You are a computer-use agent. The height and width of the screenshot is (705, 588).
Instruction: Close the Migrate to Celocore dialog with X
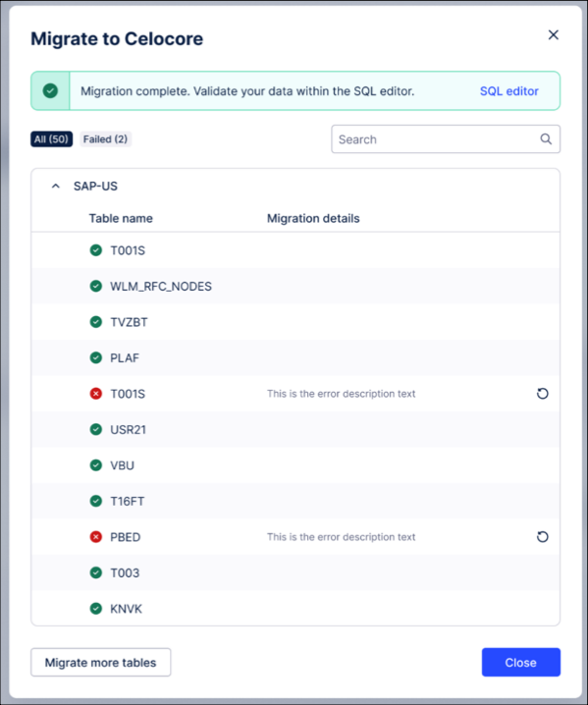coord(554,34)
